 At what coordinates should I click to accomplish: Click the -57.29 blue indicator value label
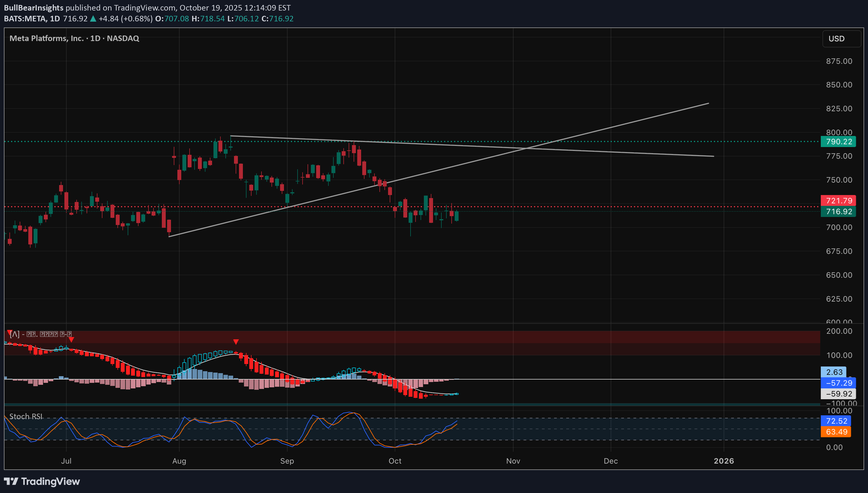tap(838, 383)
